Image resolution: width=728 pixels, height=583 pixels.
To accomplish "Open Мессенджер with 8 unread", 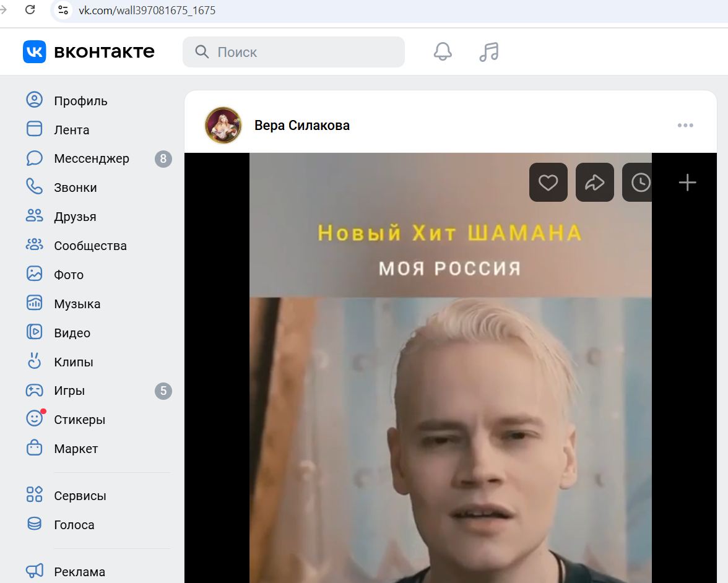I will point(91,159).
